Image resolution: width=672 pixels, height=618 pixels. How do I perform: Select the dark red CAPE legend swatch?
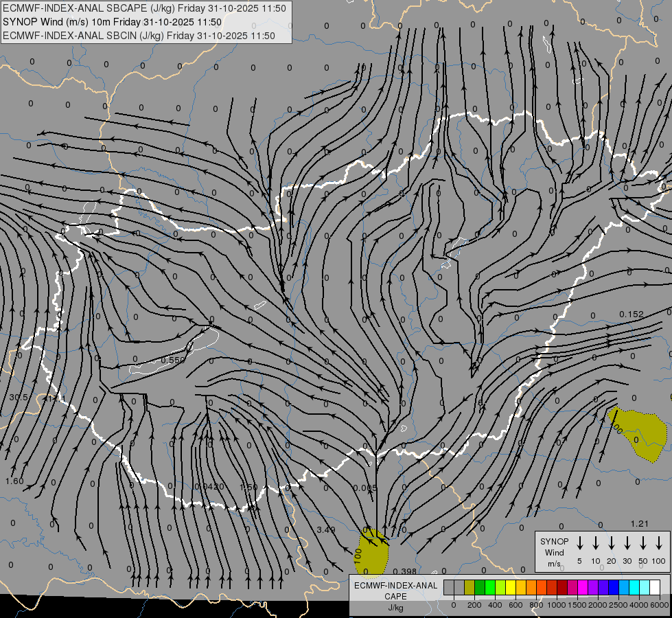[x=562, y=587]
